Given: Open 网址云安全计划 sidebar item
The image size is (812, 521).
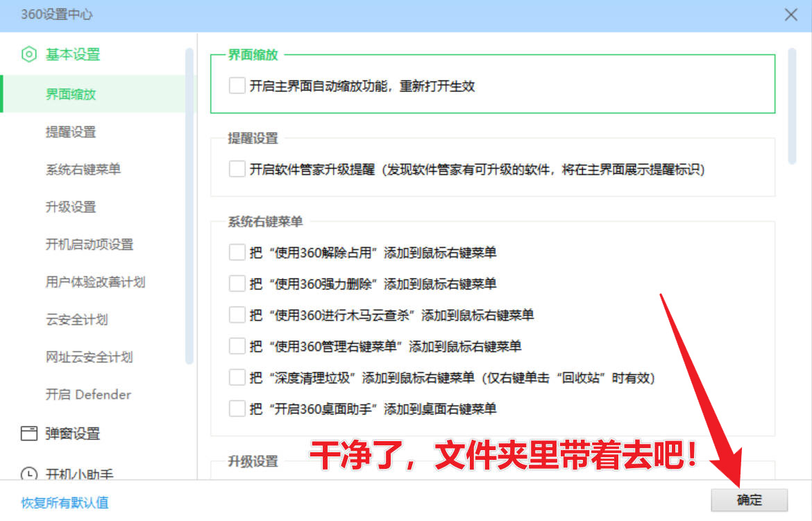Looking at the screenshot, I should click(x=89, y=357).
